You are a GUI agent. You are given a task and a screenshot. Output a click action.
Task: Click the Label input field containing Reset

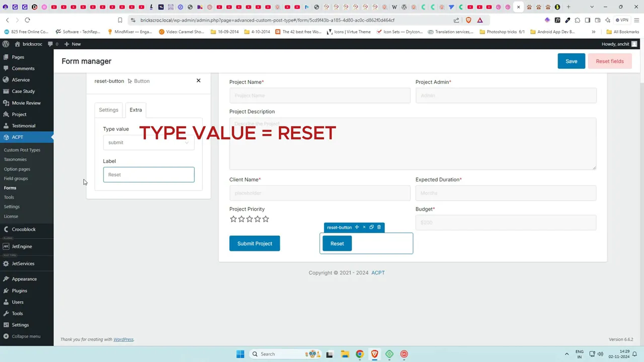[148, 174]
